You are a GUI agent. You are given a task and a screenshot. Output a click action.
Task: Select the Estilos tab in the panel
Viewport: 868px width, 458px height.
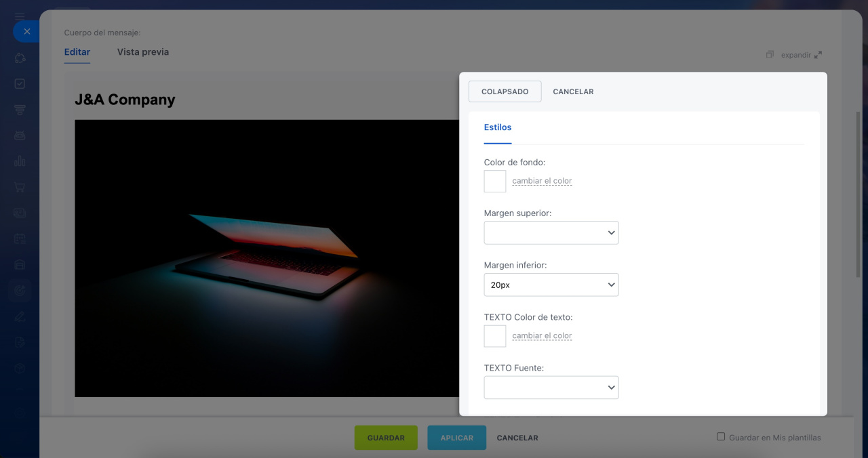498,127
